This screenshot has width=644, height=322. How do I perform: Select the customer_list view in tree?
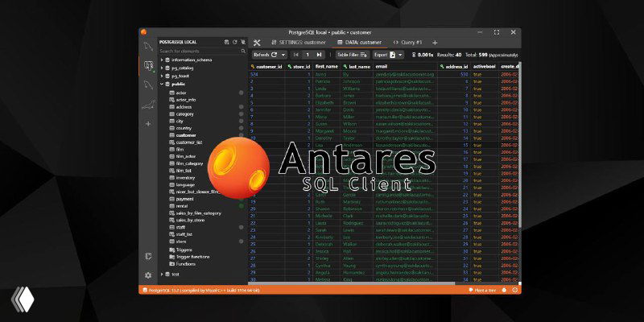(189, 142)
